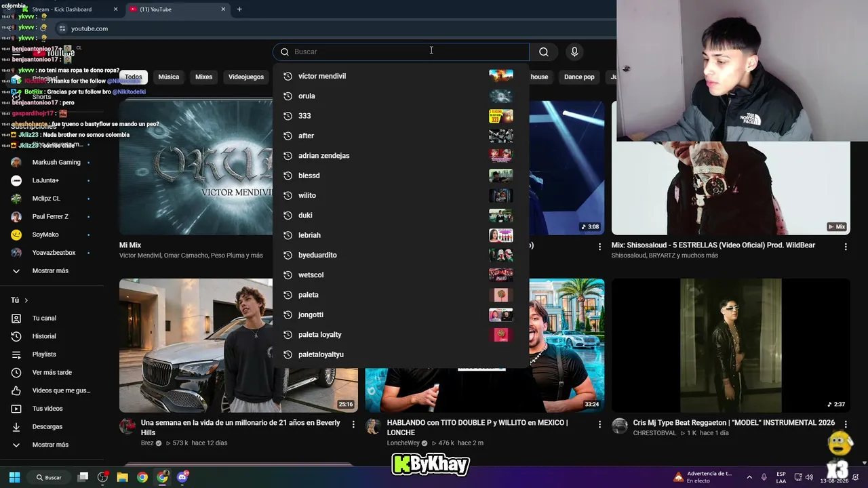Click the Descargas download icon

click(16, 427)
